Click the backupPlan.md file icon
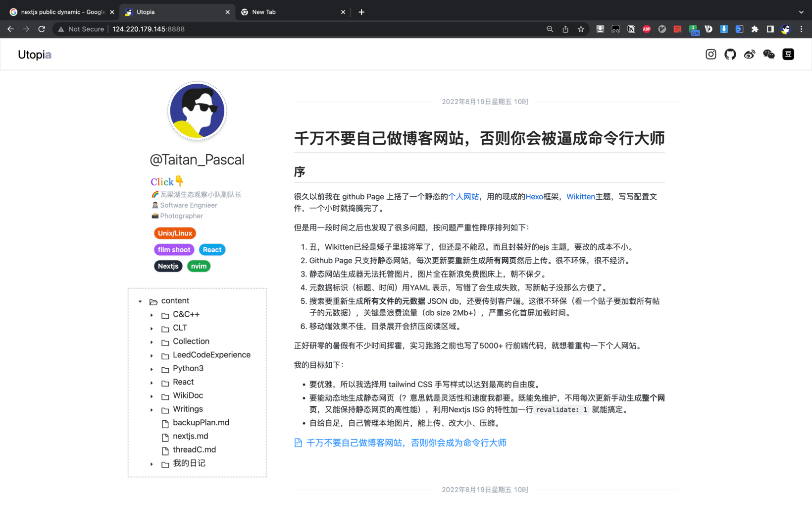 coord(165,423)
